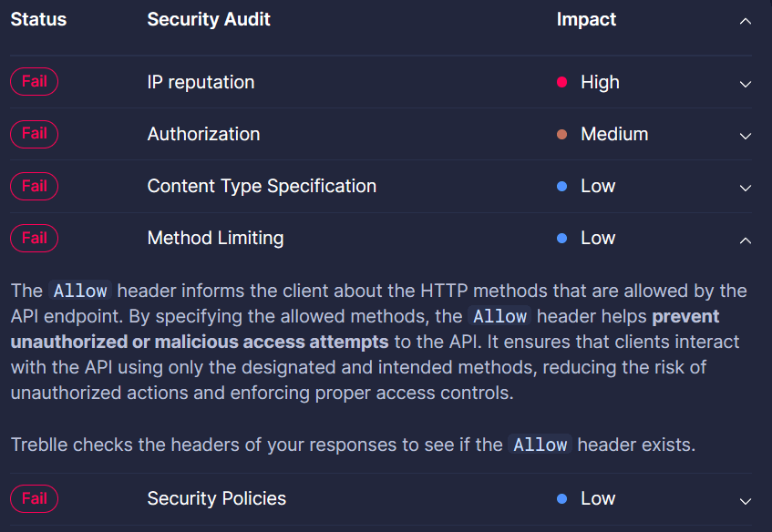Click the orange Medium impact dot
Viewport: 772px width, 532px height.
pyautogui.click(x=562, y=134)
